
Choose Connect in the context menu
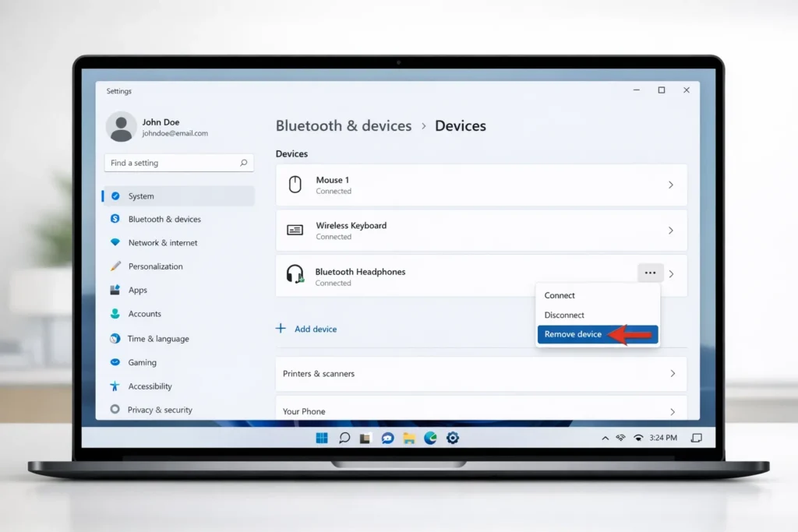pos(560,296)
